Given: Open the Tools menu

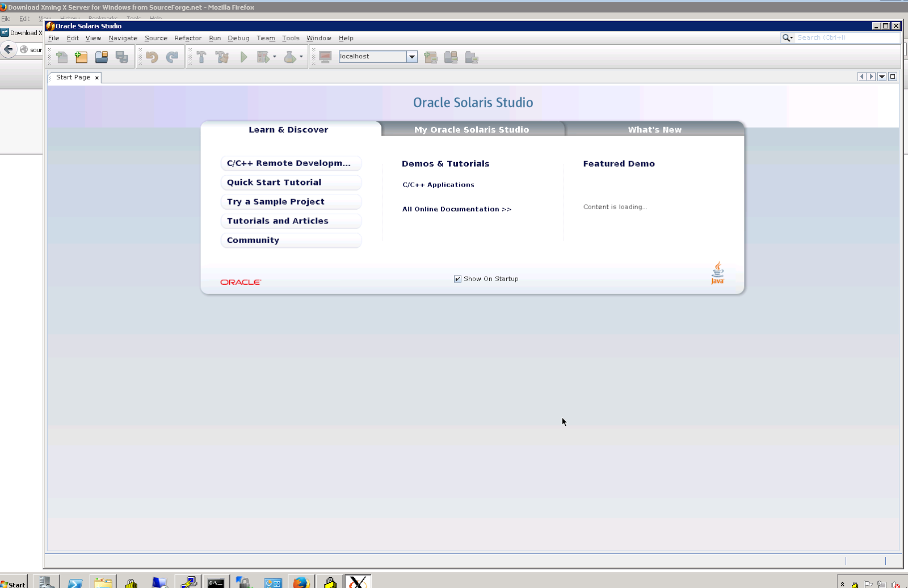Looking at the screenshot, I should [x=291, y=38].
